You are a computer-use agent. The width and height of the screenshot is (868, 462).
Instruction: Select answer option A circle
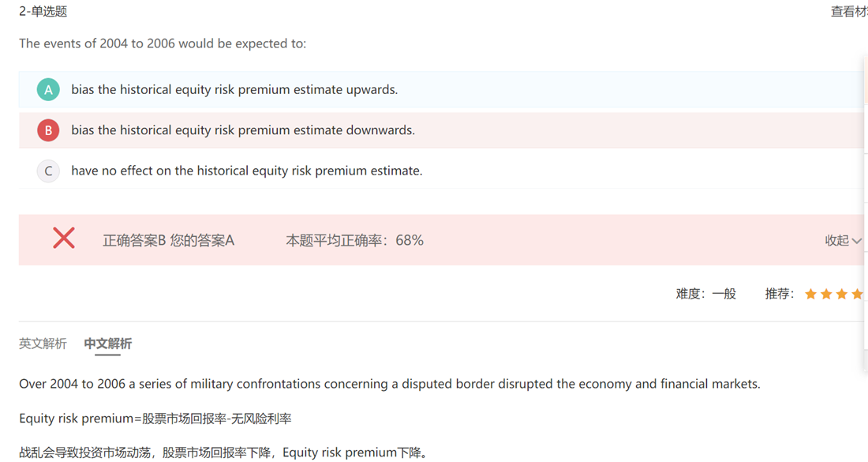[48, 90]
